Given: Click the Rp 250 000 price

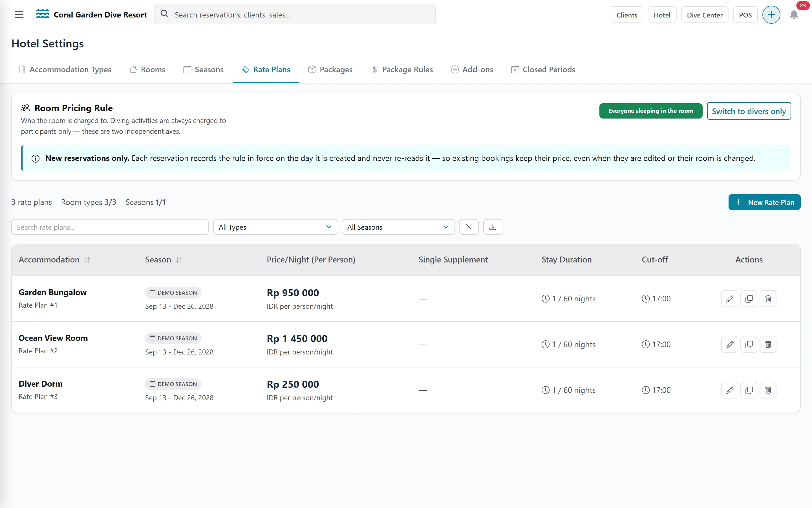Looking at the screenshot, I should [293, 384].
